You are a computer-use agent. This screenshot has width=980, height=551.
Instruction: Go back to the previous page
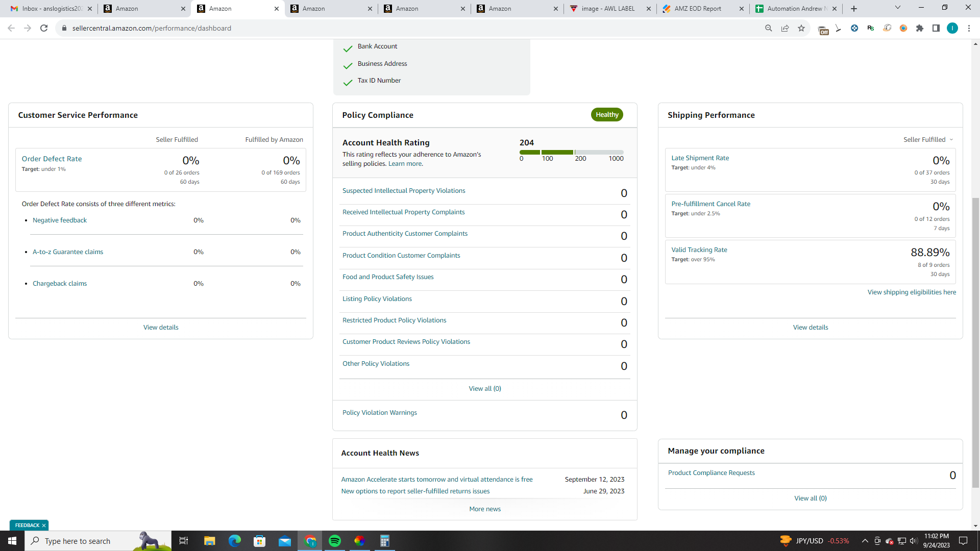pos(11,28)
